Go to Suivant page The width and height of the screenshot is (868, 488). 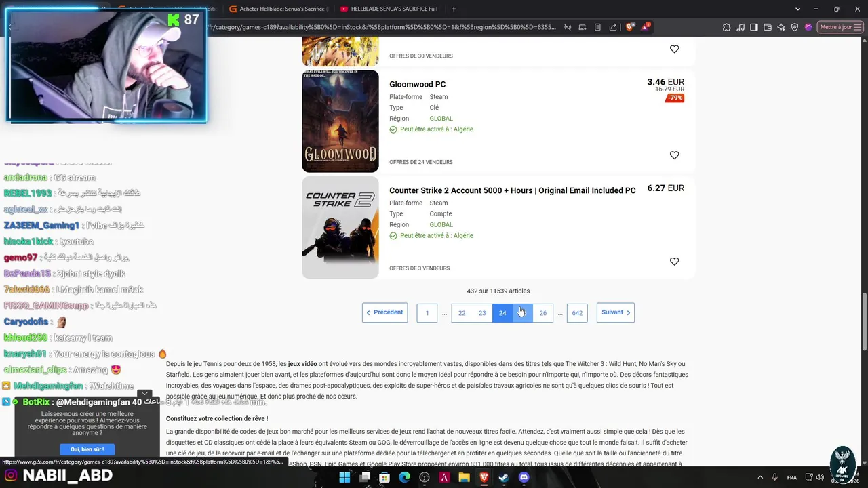coord(616,312)
